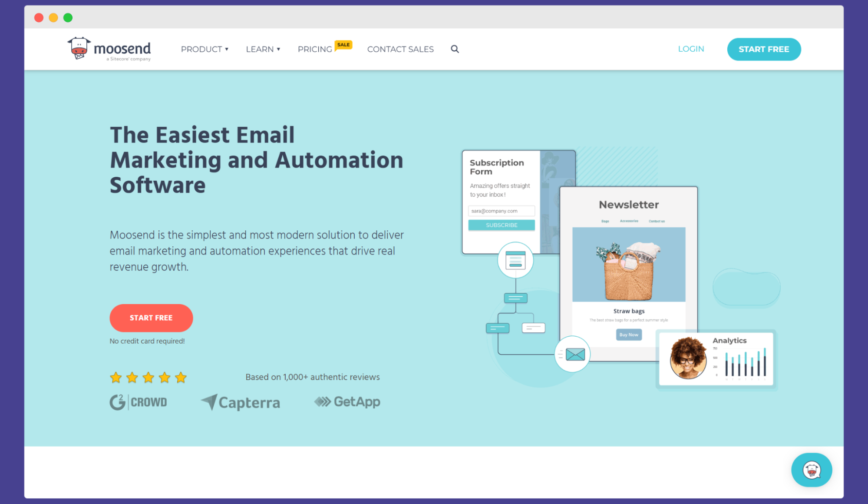Click the search magnifier icon

click(x=454, y=49)
